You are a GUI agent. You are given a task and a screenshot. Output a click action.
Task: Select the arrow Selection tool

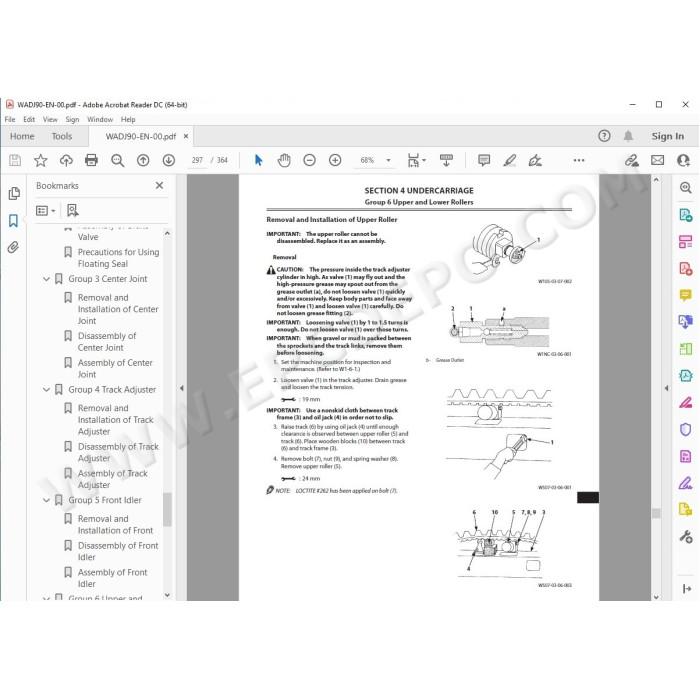pos(258,160)
